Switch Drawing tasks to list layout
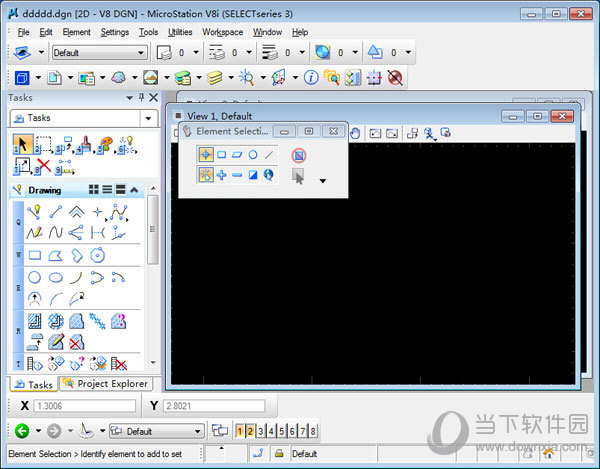 107,189
